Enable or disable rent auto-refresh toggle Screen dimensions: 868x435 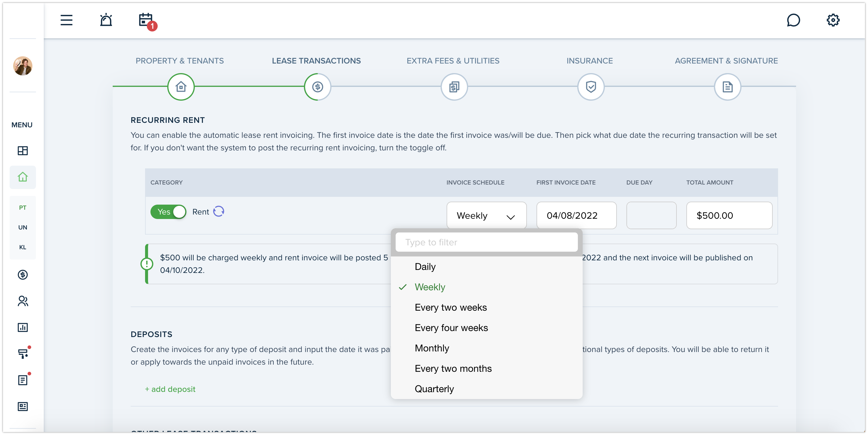219,212
